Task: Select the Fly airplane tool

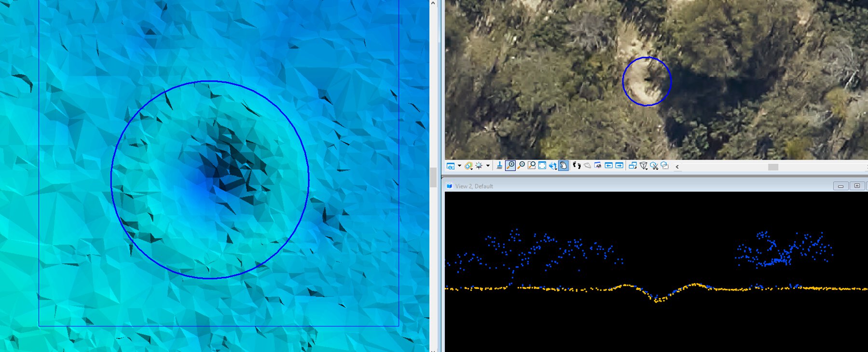Action: (x=587, y=166)
